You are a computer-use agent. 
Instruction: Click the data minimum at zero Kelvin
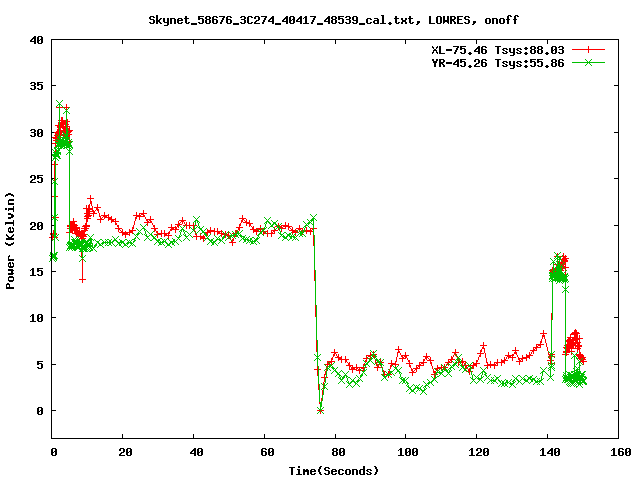point(320,411)
